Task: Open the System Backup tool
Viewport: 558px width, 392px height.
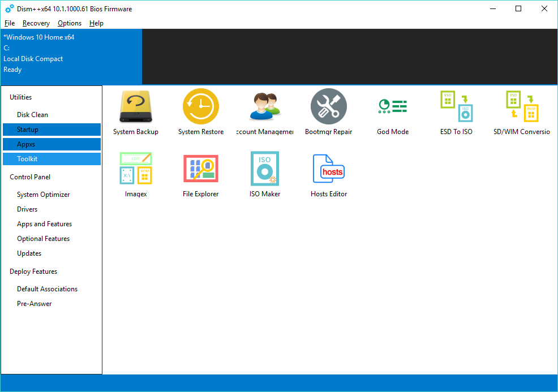Action: pyautogui.click(x=136, y=113)
